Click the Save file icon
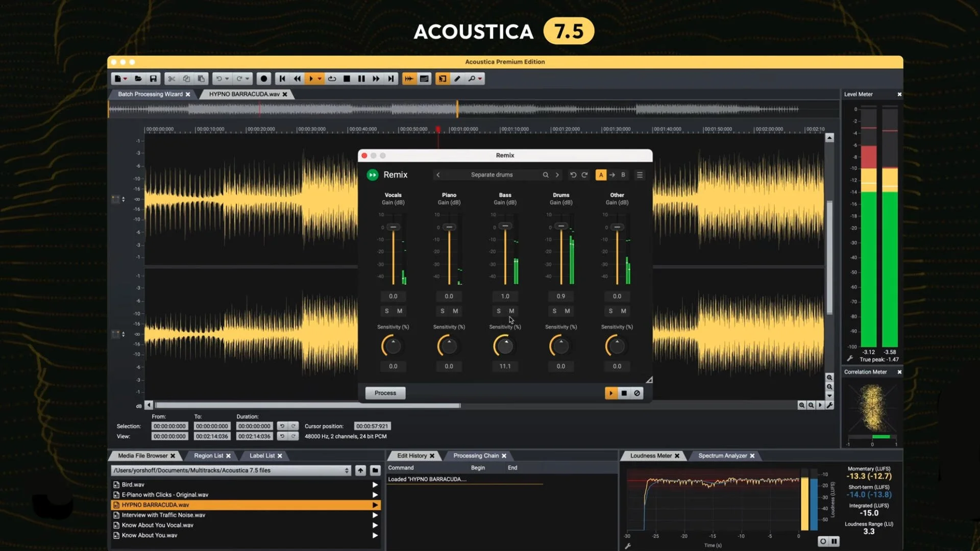 pos(153,79)
